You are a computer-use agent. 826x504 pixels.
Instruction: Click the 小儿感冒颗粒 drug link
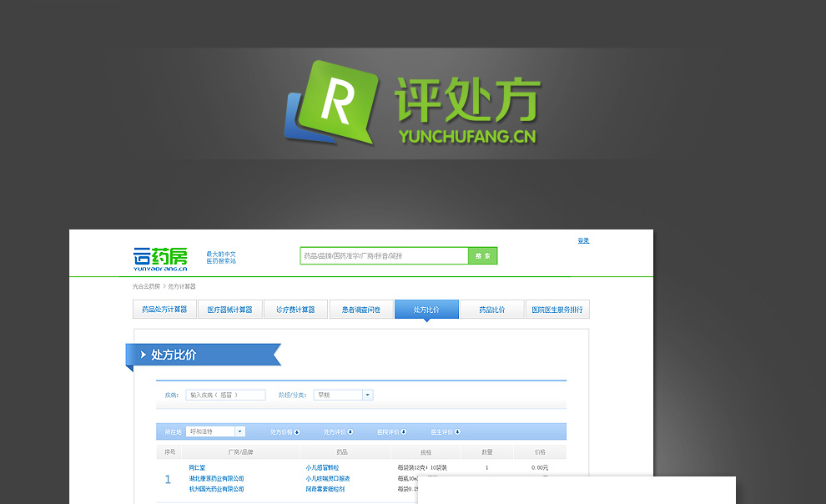(321, 467)
